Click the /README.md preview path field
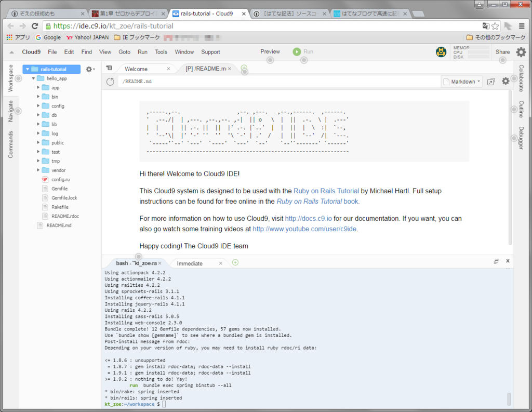The width and height of the screenshot is (532, 412). click(279, 82)
